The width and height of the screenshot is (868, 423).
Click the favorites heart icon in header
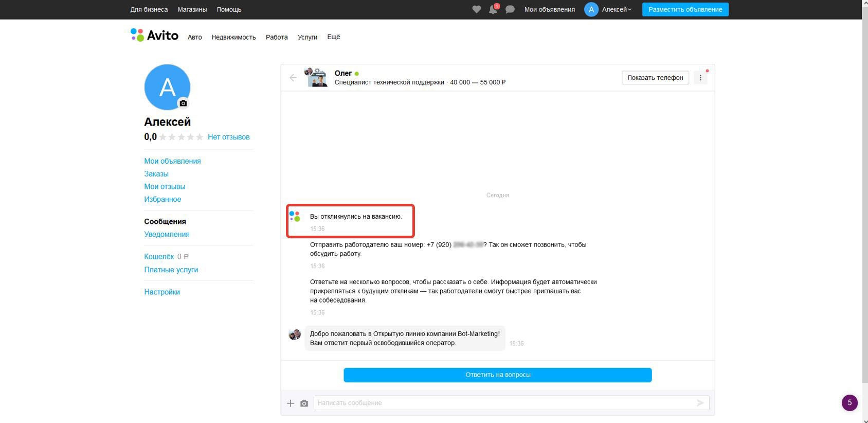tap(476, 9)
